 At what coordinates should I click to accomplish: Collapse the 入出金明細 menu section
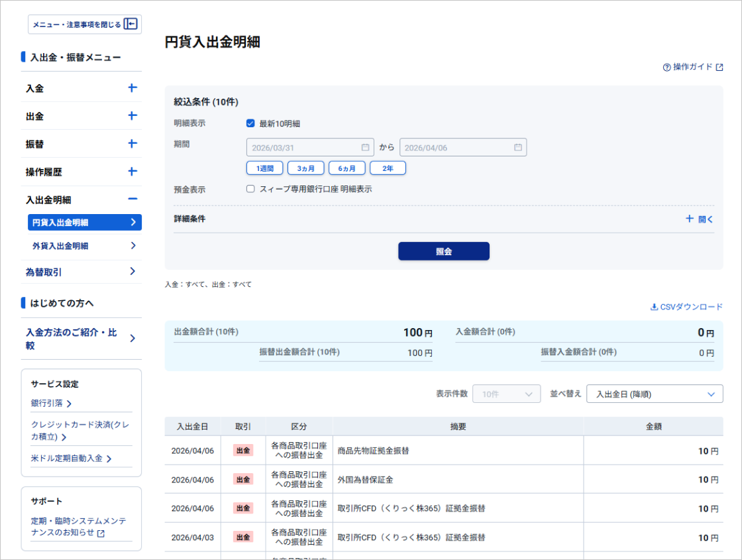click(x=132, y=199)
